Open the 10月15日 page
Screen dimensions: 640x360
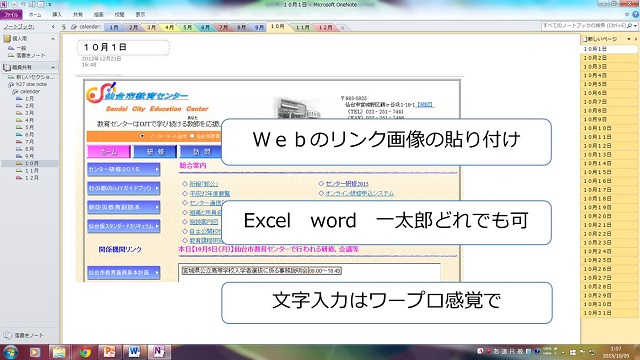click(598, 172)
